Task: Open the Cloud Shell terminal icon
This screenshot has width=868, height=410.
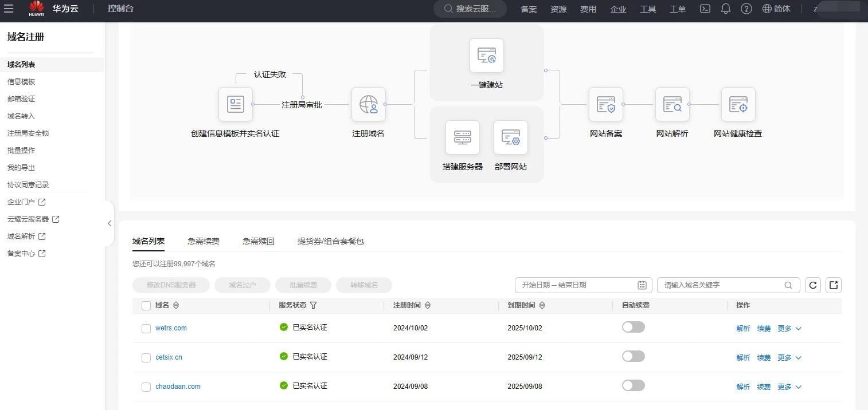Action: [706, 9]
